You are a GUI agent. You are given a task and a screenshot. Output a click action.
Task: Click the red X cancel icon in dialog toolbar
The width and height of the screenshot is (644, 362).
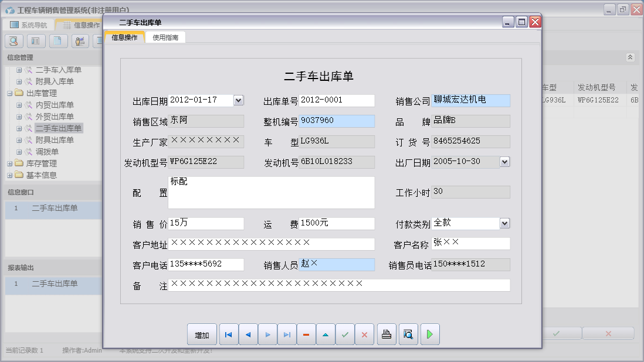coord(364,334)
